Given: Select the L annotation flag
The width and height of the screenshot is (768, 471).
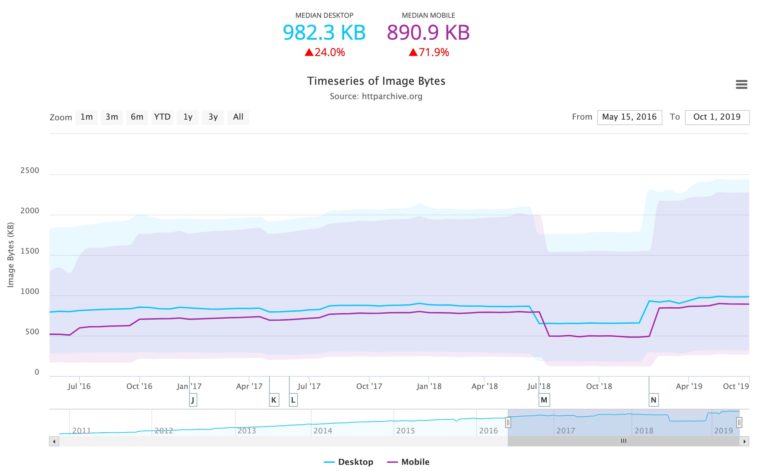Looking at the screenshot, I should tap(293, 399).
